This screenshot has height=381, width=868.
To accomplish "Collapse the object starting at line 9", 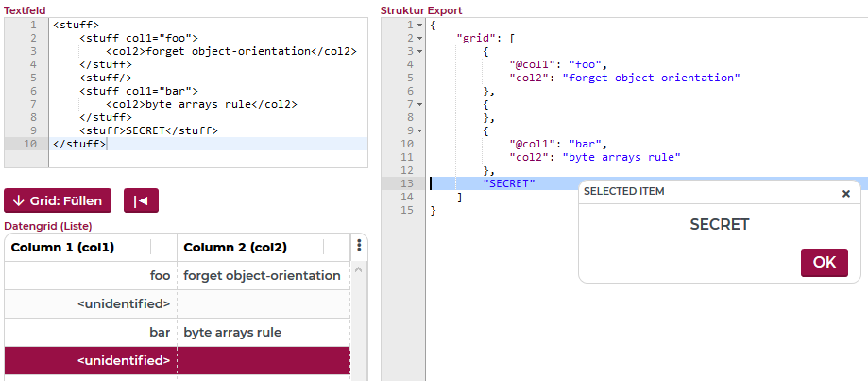I will (419, 130).
